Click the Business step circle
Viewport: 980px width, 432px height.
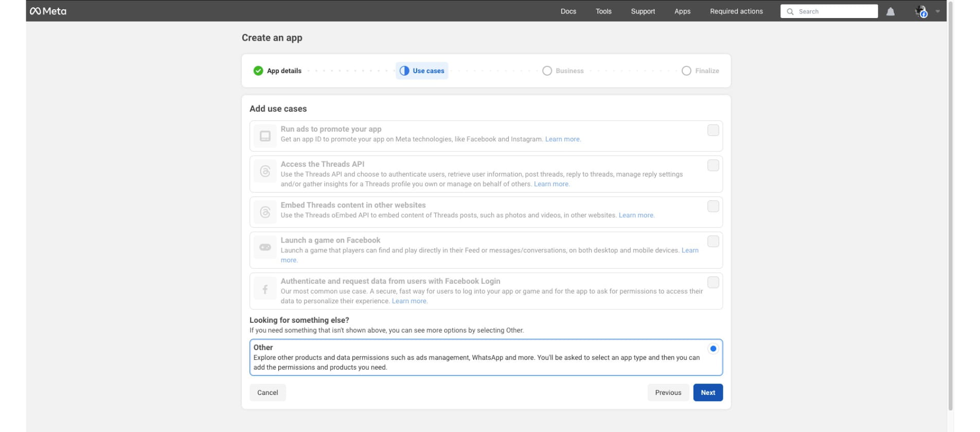[x=547, y=71]
